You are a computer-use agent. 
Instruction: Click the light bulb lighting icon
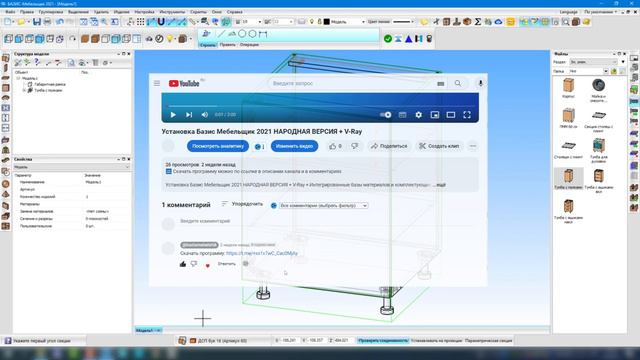click(x=170, y=39)
